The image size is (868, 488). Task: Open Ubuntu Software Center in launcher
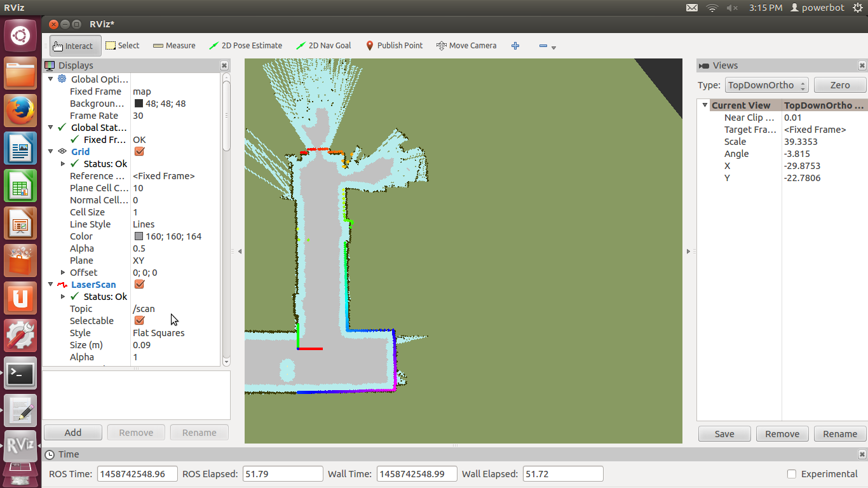20,261
